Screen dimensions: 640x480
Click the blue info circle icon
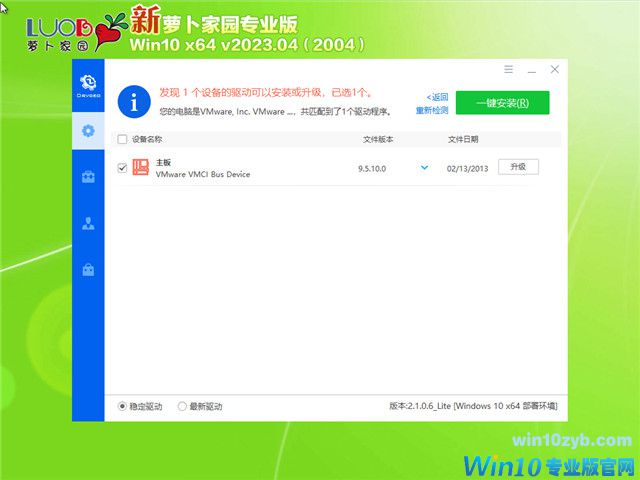tap(130, 99)
